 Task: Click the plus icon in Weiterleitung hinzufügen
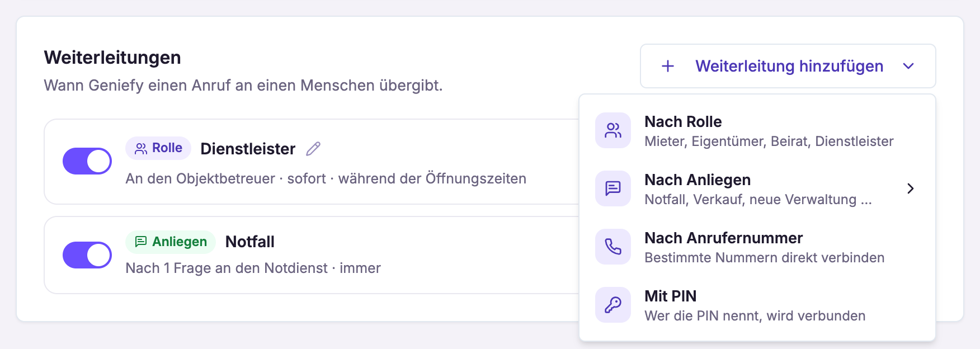coord(668,66)
